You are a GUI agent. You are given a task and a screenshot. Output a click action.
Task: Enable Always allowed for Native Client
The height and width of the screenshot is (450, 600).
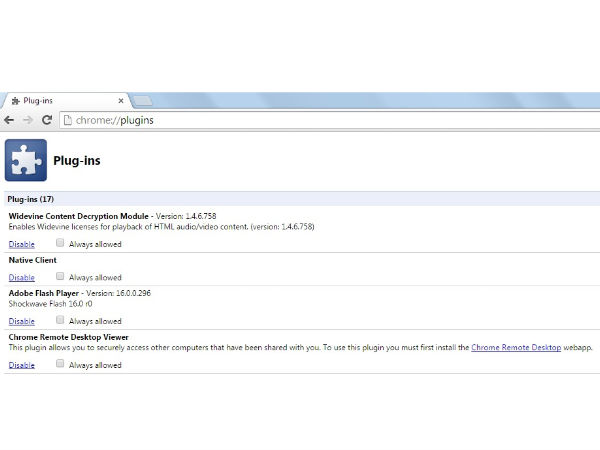pyautogui.click(x=61, y=276)
